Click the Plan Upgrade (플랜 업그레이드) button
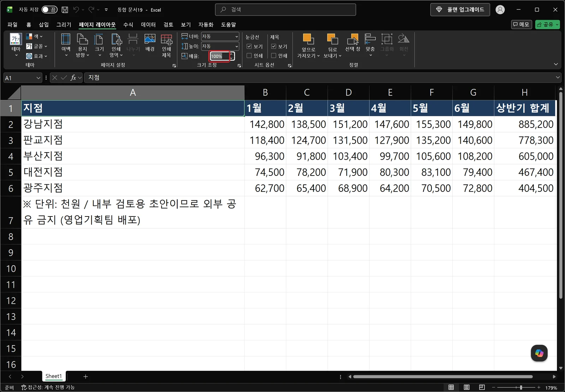 tap(460, 10)
